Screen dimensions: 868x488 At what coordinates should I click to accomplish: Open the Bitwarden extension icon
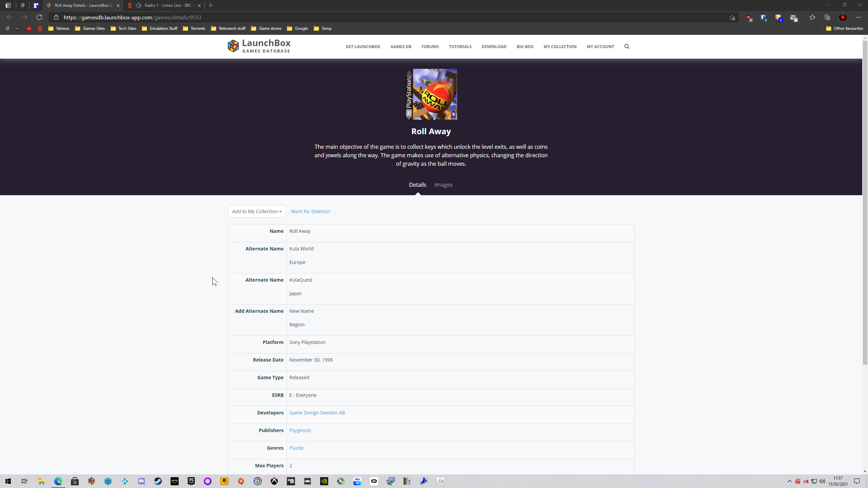764,18
